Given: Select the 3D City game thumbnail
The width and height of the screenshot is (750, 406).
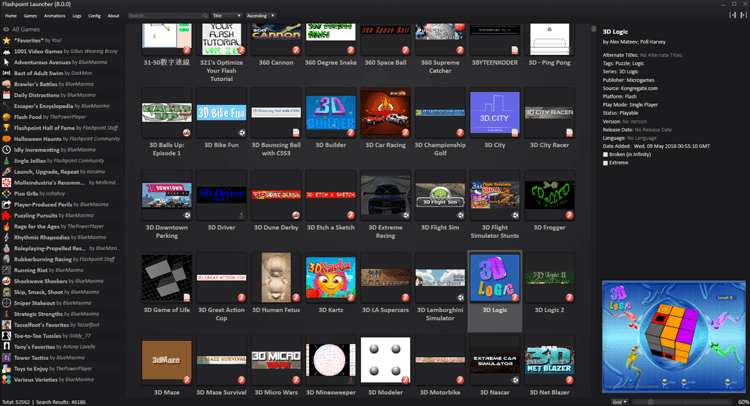Looking at the screenshot, I should 495,113.
